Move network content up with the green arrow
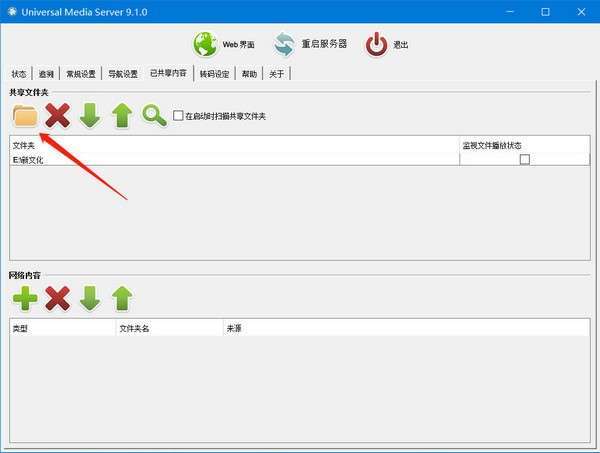This screenshot has width=600, height=453. click(122, 298)
